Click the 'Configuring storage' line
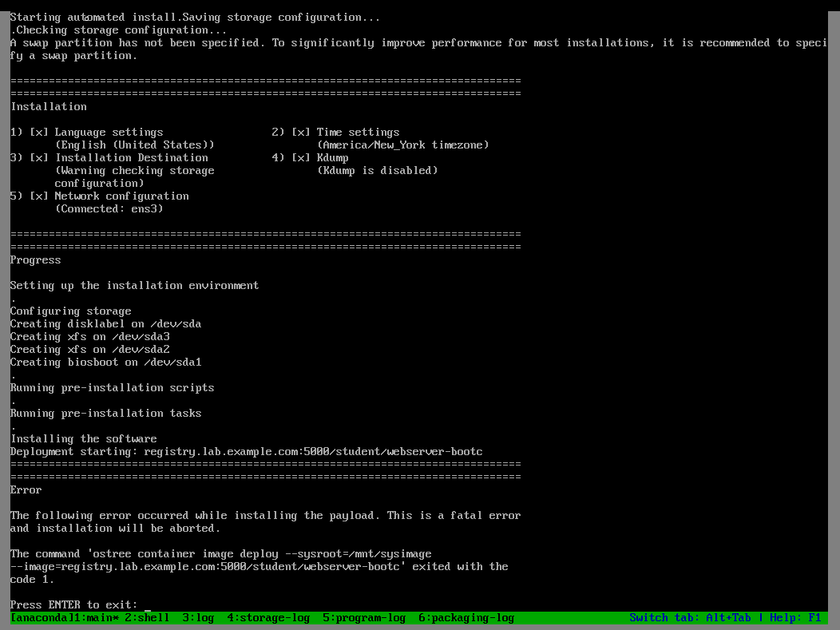Viewport: 840px width, 630px height. [x=71, y=311]
